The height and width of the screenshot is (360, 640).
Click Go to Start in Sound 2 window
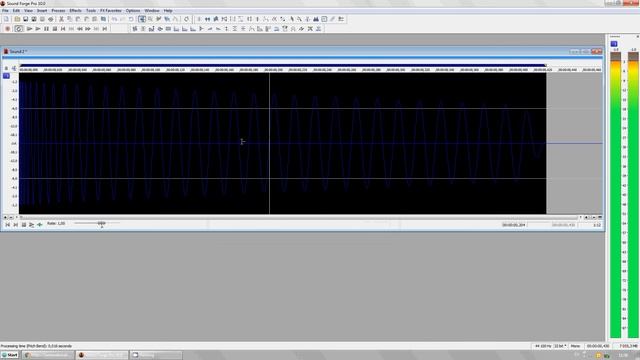click(7, 225)
